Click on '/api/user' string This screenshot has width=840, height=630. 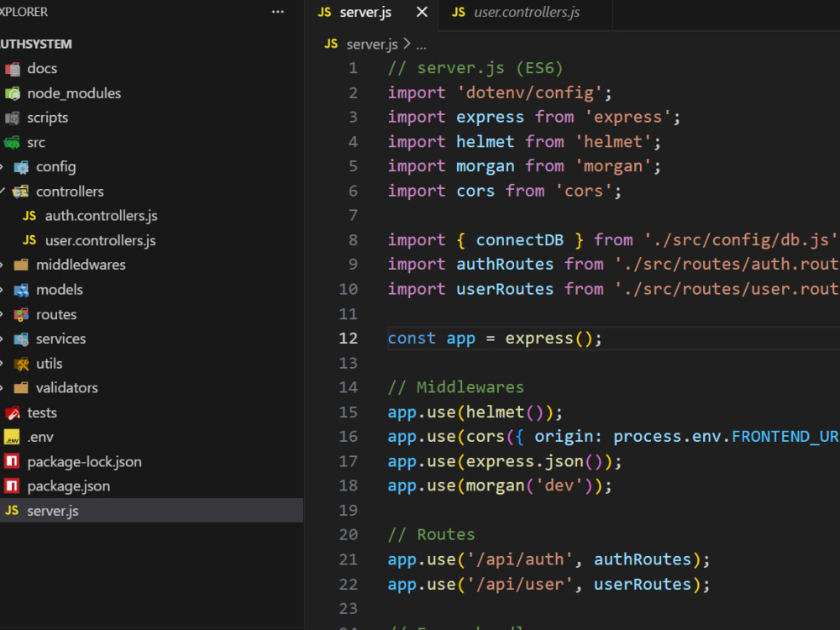click(520, 584)
